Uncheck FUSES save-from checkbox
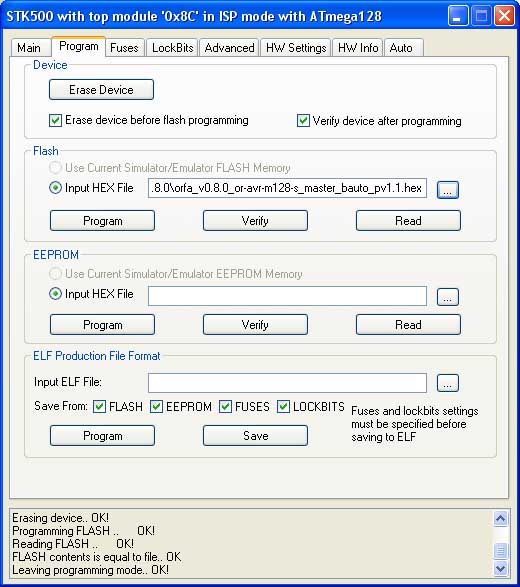Screen dimensions: 520x587 pyautogui.click(x=225, y=407)
